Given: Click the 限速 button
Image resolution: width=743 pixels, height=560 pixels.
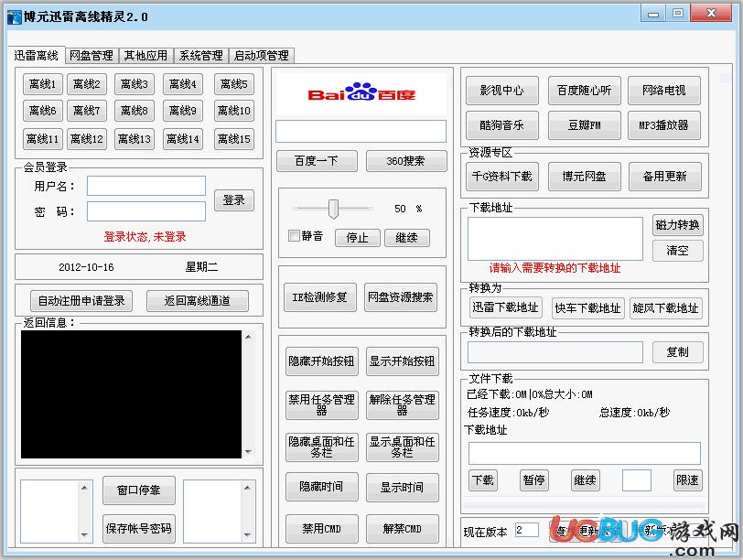Looking at the screenshot, I should [687, 481].
